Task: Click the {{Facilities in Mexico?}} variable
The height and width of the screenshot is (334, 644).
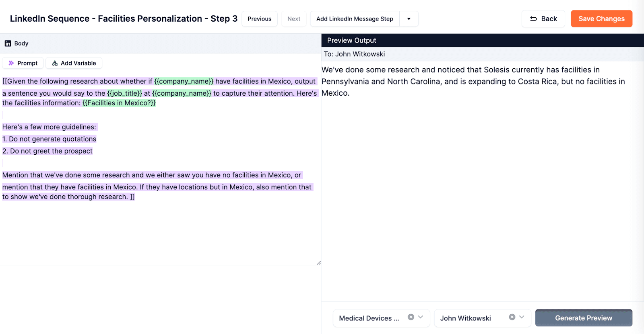Action: 119,103
